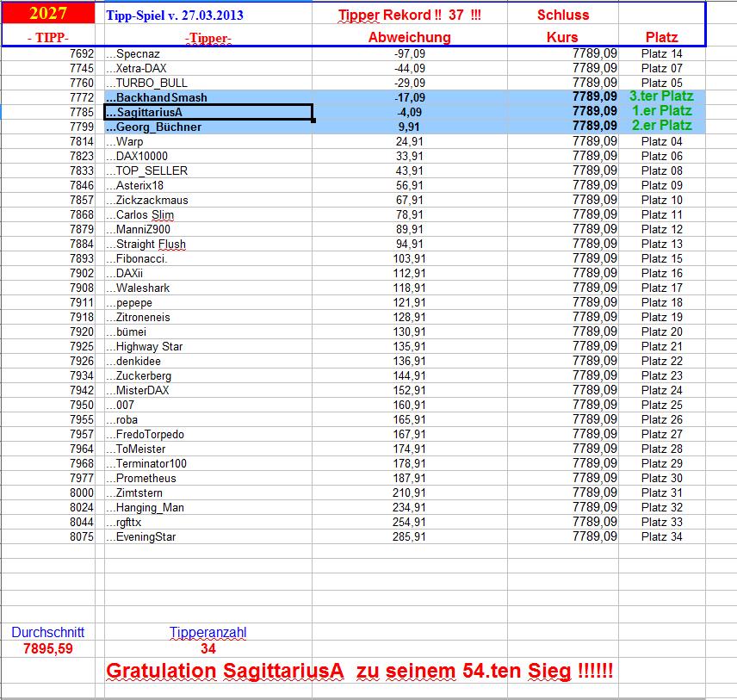Select the 'Abweichung' column header
The height and width of the screenshot is (700, 737).
409,37
